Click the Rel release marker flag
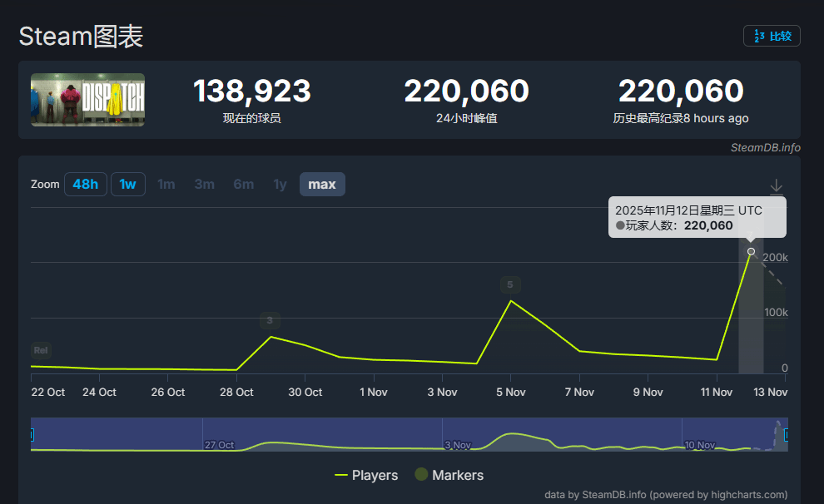Image resolution: width=824 pixels, height=504 pixels. (x=41, y=350)
